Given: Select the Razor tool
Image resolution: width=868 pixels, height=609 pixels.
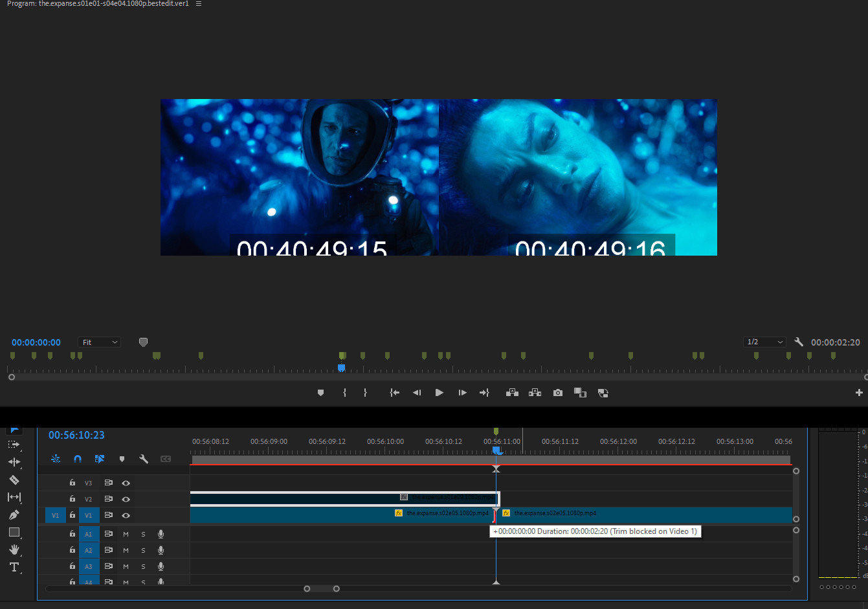Looking at the screenshot, I should pyautogui.click(x=14, y=480).
